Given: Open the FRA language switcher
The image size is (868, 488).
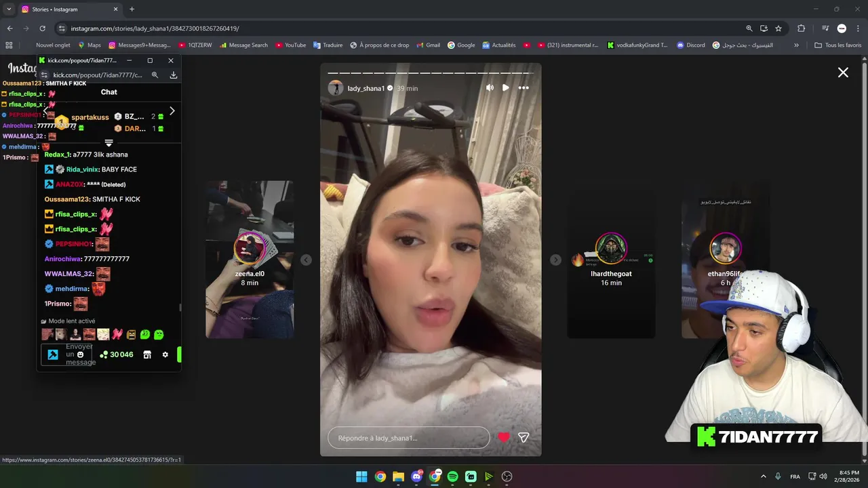Looking at the screenshot, I should (x=795, y=476).
